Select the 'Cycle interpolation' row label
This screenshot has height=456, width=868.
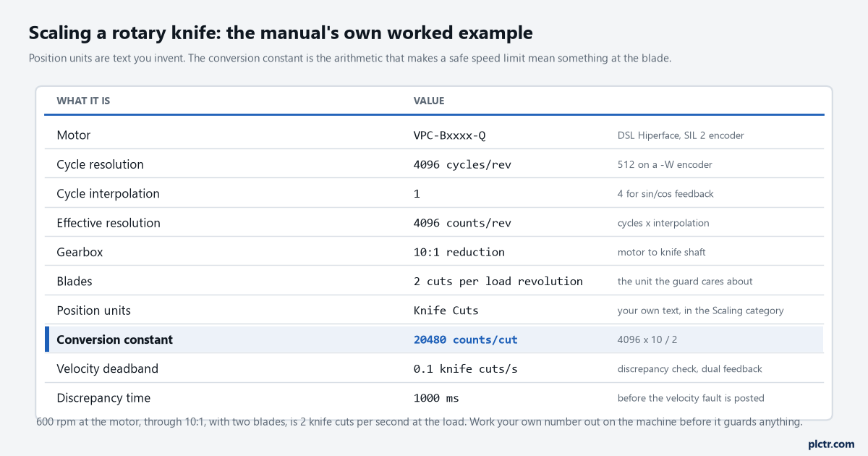[109, 194]
